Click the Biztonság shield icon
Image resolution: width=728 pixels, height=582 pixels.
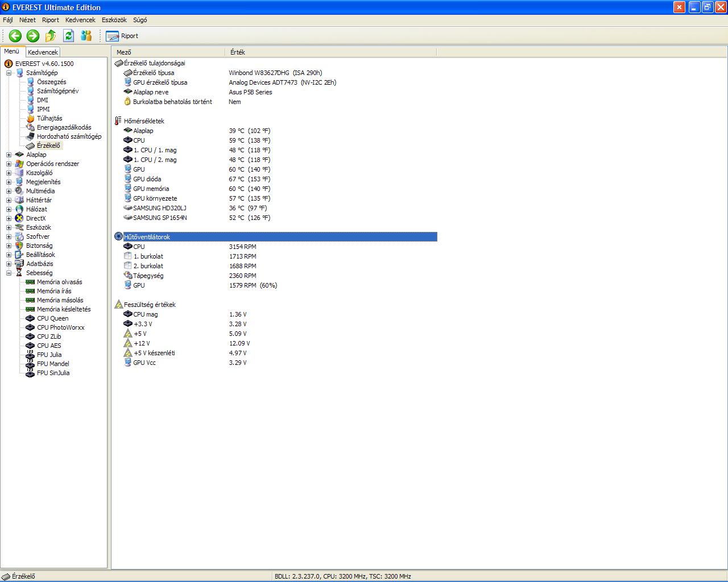pos(19,246)
